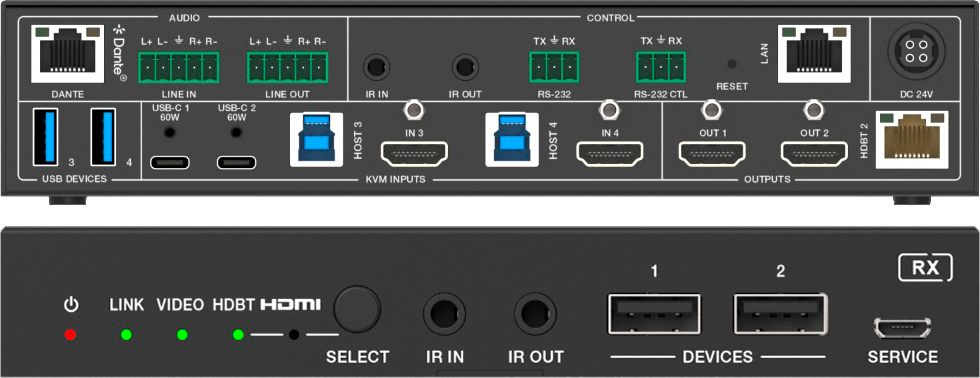Click the "AUDIO" section heading
This screenshot has width=980, height=378.
pyautogui.click(x=184, y=18)
